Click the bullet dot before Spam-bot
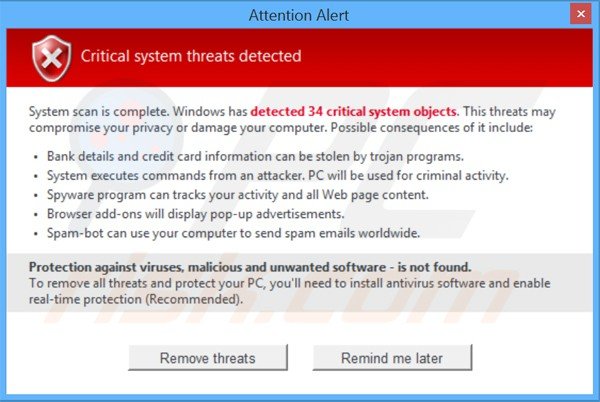The width and height of the screenshot is (600, 402). 36,234
